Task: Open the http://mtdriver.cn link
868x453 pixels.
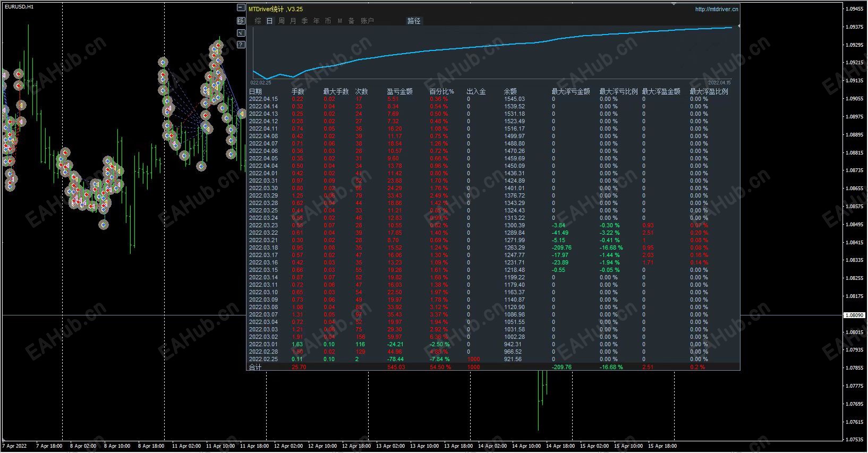Action: [717, 9]
